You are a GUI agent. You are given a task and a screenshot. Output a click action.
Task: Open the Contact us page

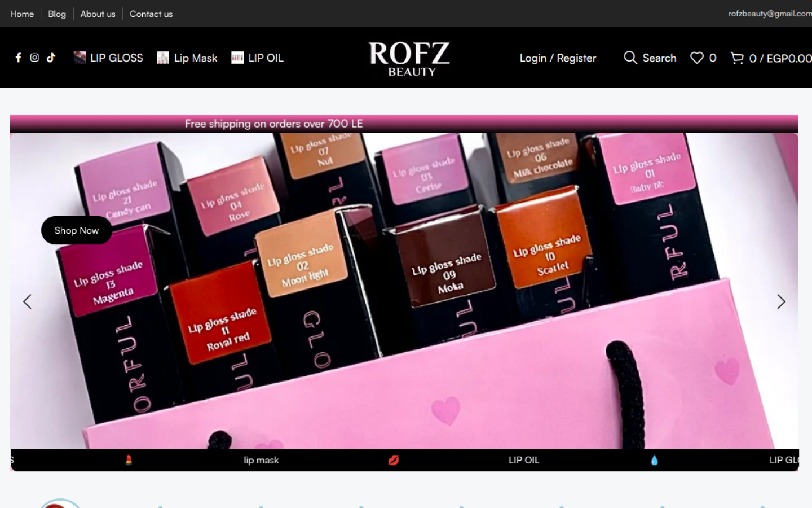point(151,14)
